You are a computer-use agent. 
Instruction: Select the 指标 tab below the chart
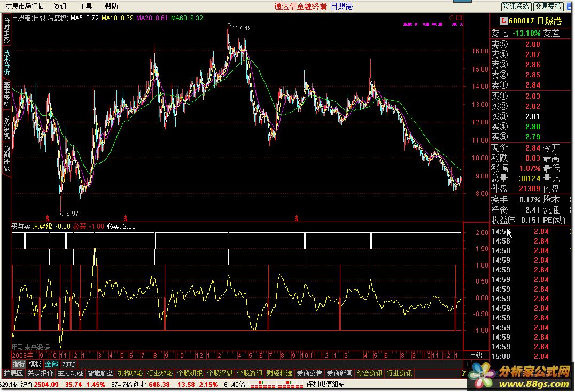[x=19, y=364]
